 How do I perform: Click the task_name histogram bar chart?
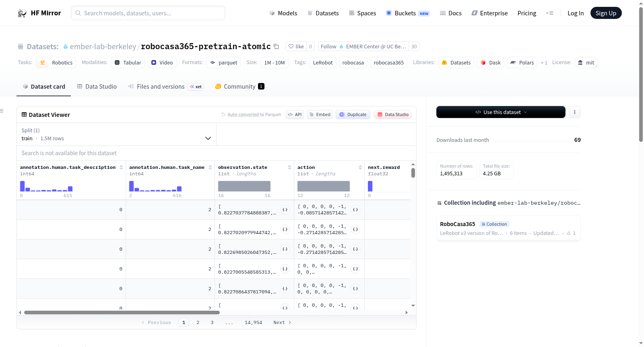click(x=155, y=186)
